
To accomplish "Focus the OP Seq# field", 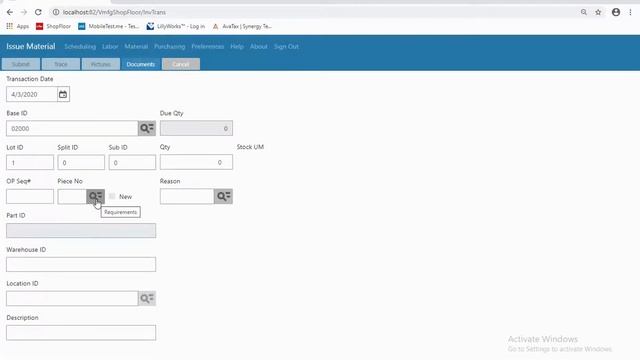I will point(30,196).
